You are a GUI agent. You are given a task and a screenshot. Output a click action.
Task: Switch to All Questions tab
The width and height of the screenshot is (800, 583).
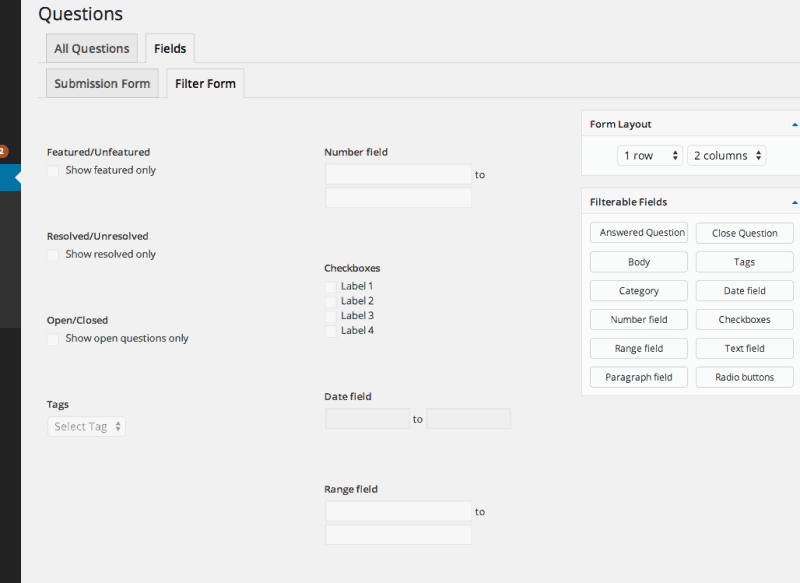92,49
